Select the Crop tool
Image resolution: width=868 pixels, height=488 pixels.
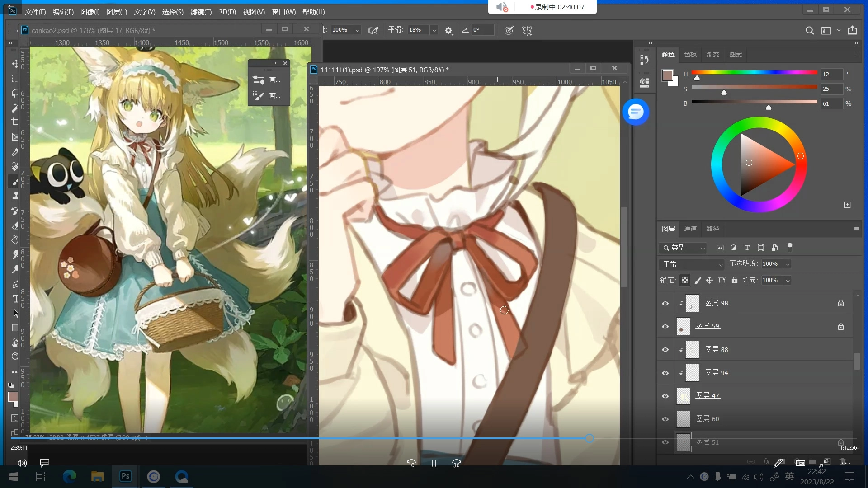15,122
